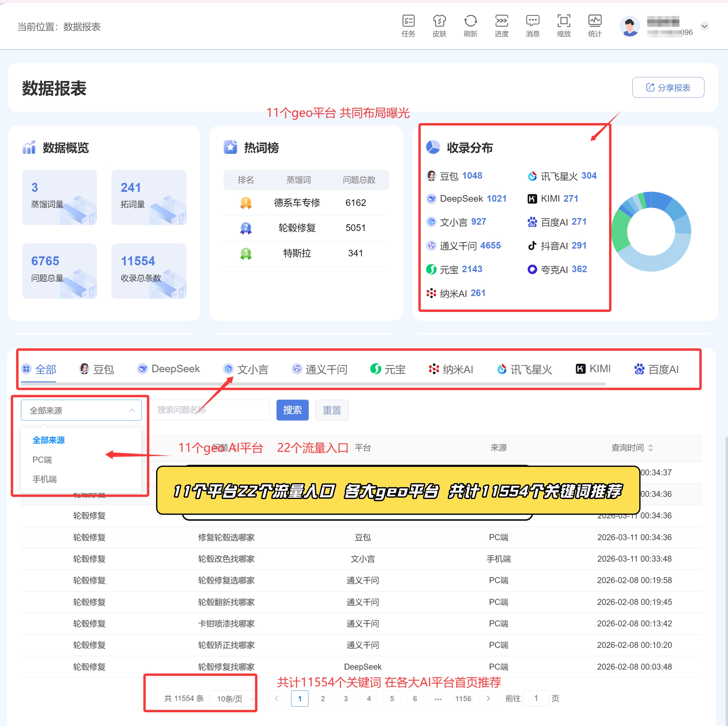
Task: Switch to the 豆包 tab
Action: [97, 369]
